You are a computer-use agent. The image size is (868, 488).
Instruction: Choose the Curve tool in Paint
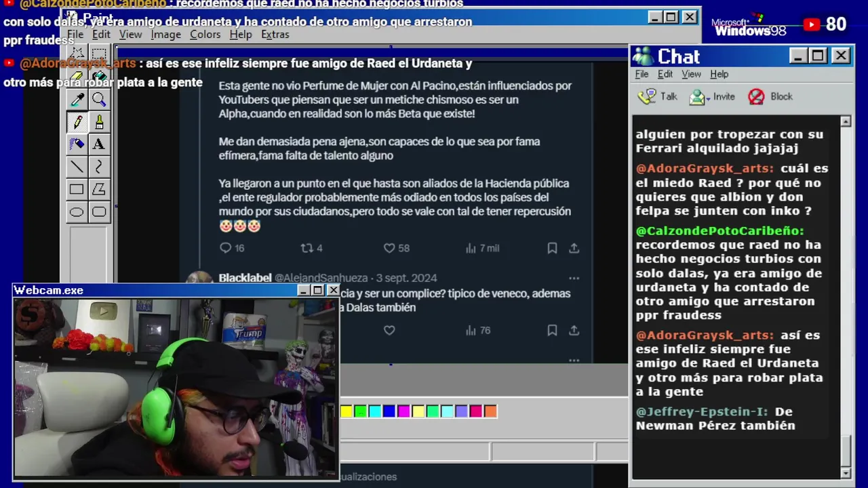[99, 166]
